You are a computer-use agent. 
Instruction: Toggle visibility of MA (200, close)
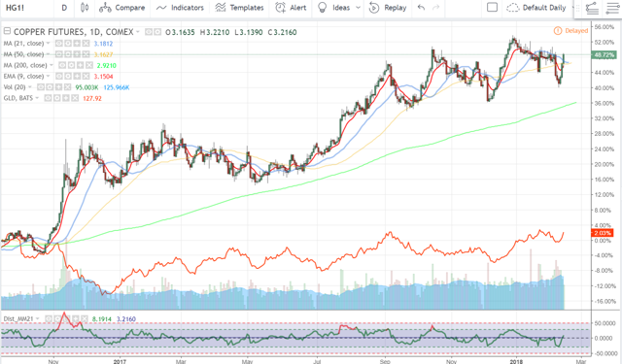coord(62,65)
